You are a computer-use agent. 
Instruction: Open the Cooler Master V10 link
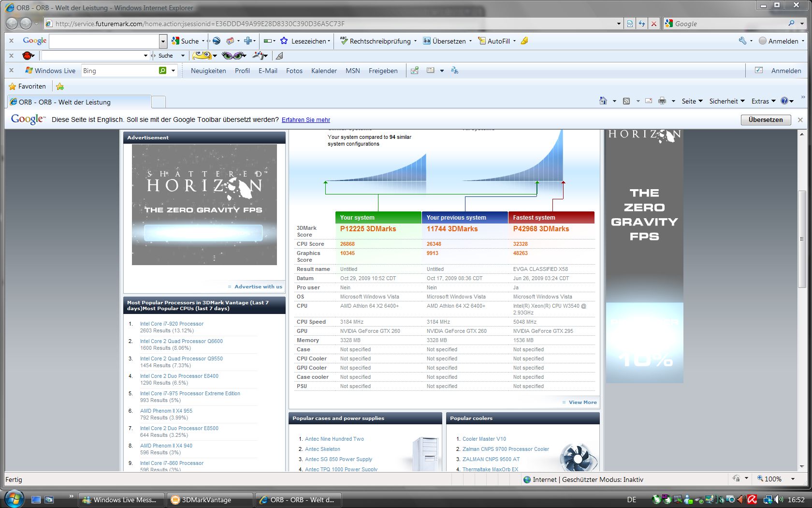click(484, 439)
